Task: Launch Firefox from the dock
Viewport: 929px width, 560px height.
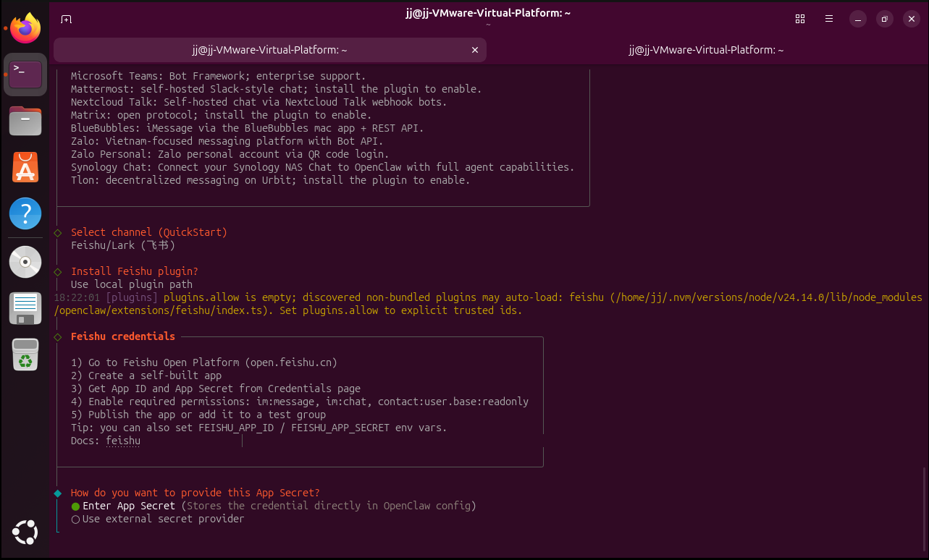Action: (25, 28)
